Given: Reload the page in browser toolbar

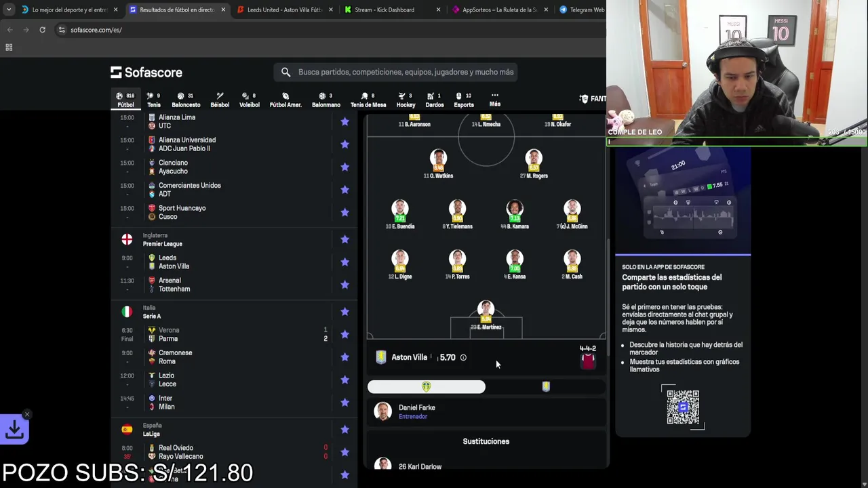Looking at the screenshot, I should point(42,30).
